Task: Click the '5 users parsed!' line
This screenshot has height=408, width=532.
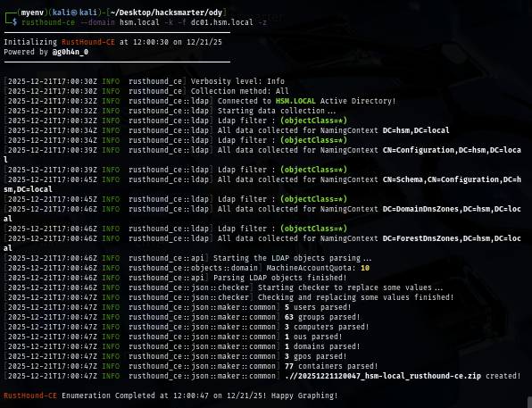Action: click(x=318, y=308)
